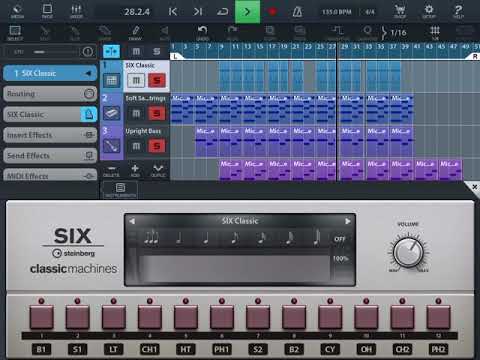
Task: Expand Insert Effects section
Action: tap(50, 135)
